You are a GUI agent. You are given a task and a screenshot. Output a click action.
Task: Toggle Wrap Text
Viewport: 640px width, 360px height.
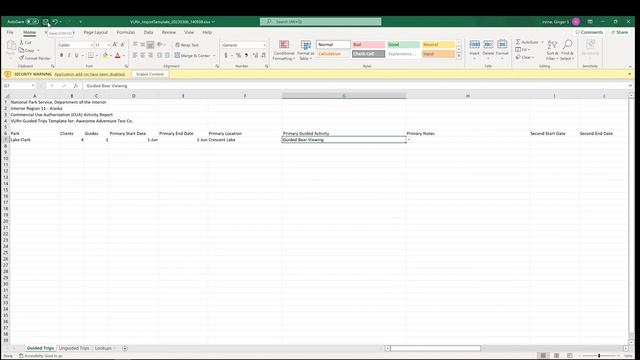click(187, 45)
